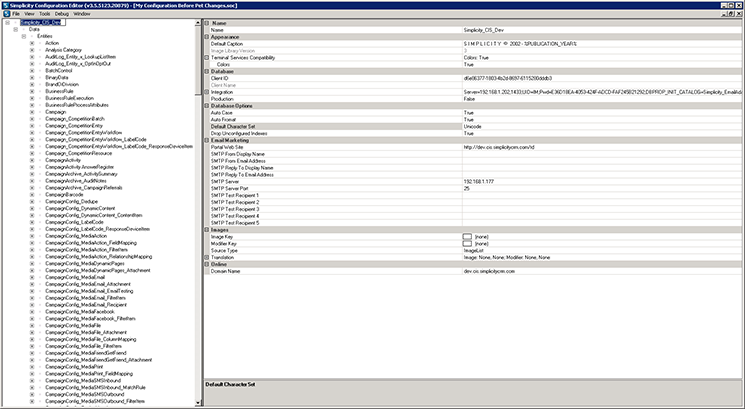Expand the BusinessRule entity node
Viewport: 745px width, 409px height.
[32, 91]
